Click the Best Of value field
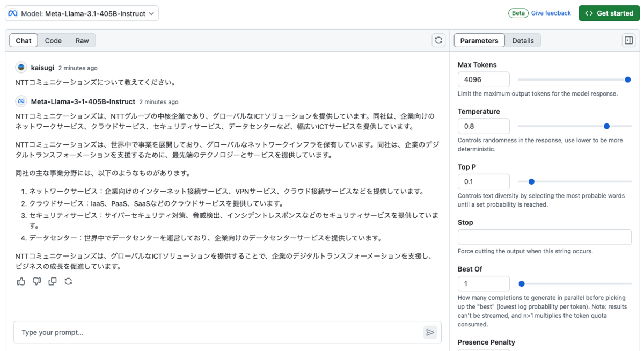Screen dimensions: 644x351 pos(484,283)
